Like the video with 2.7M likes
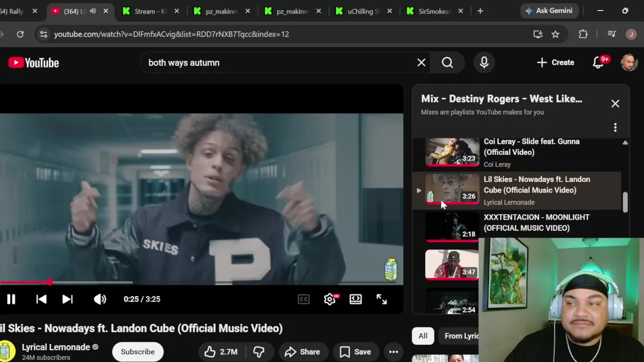This screenshot has width=644, height=362. [221, 352]
